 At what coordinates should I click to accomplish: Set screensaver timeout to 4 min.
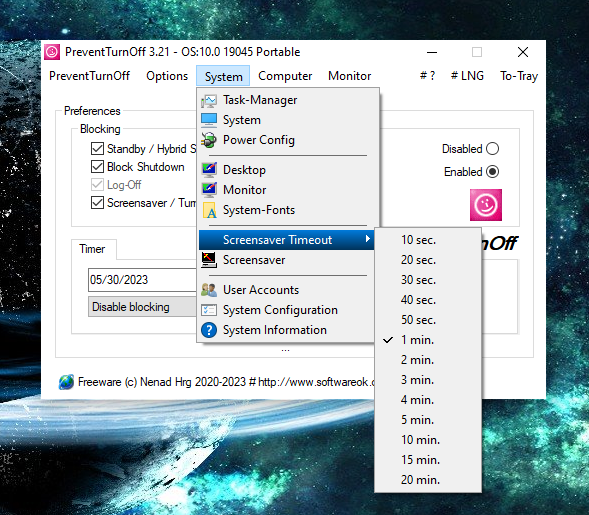[428, 400]
